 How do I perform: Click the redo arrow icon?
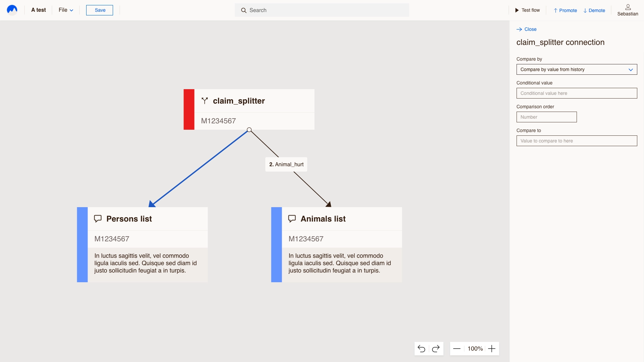pos(436,349)
